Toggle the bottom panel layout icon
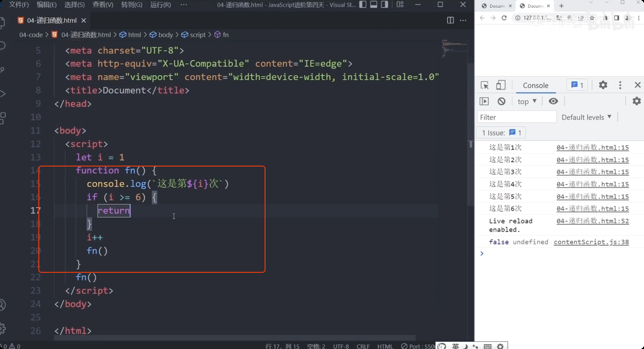The width and height of the screenshot is (644, 349). click(374, 5)
